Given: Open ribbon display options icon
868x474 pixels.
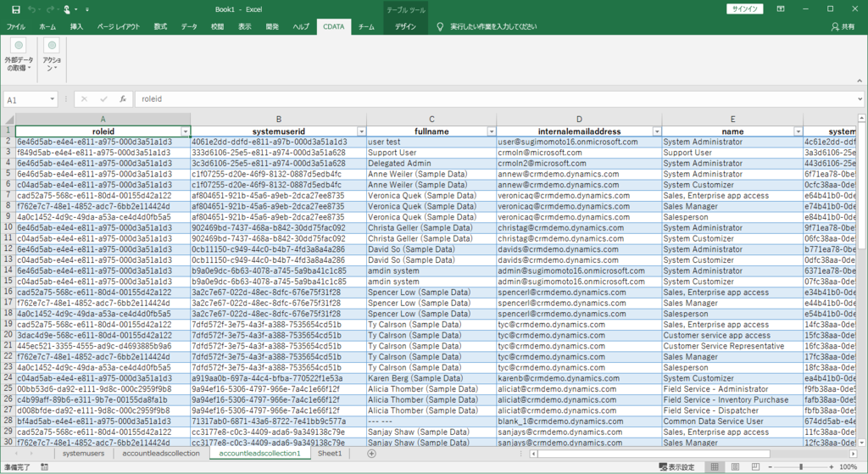Looking at the screenshot, I should coord(781,8).
